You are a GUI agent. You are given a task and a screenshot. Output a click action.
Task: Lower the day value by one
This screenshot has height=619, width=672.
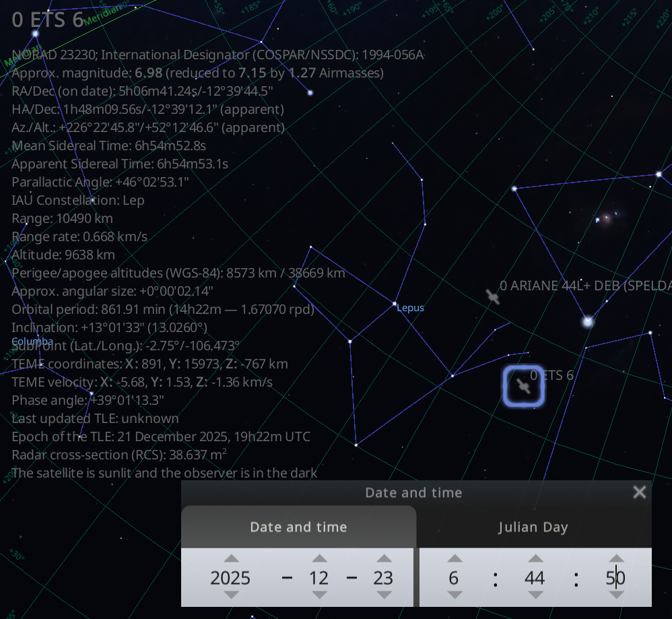click(x=384, y=595)
